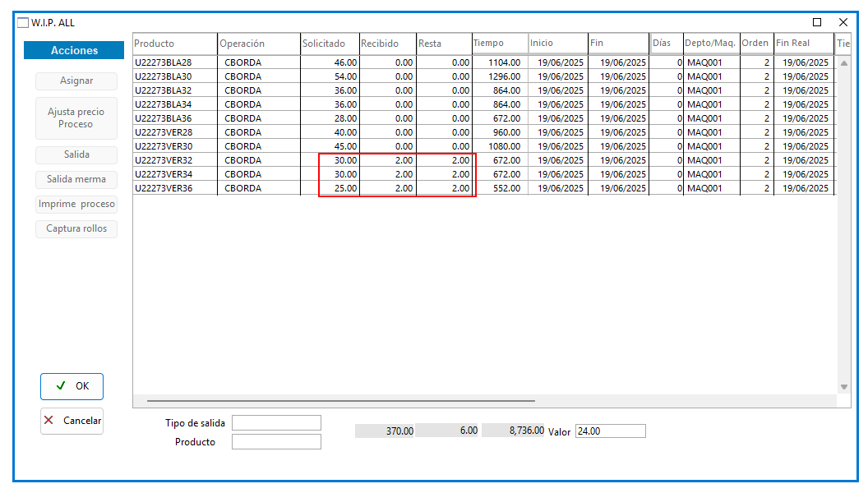Select row U22273VER30

[483, 146]
